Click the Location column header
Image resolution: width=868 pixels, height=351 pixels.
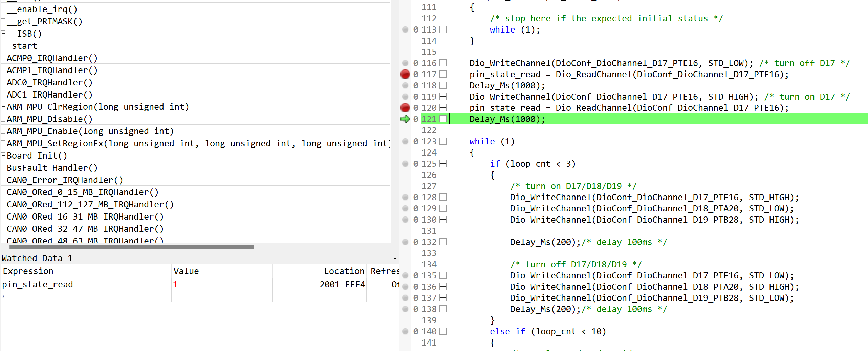[319, 271]
